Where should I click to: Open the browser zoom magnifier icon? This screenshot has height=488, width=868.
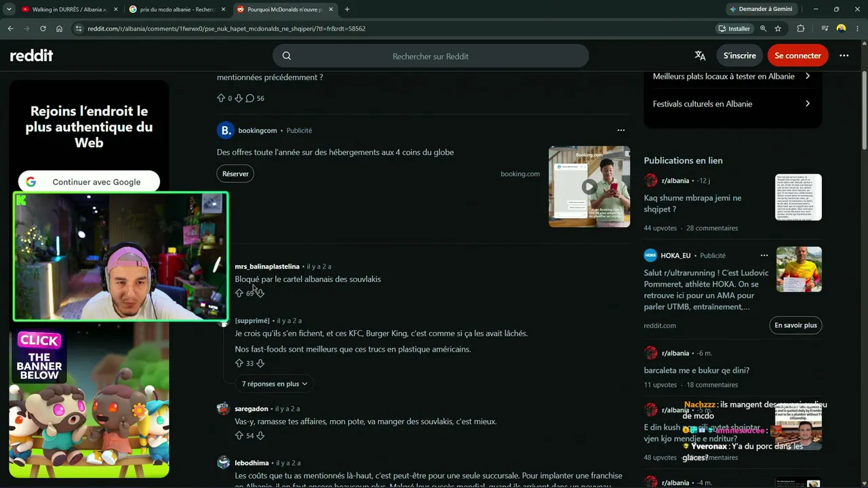click(x=764, y=28)
